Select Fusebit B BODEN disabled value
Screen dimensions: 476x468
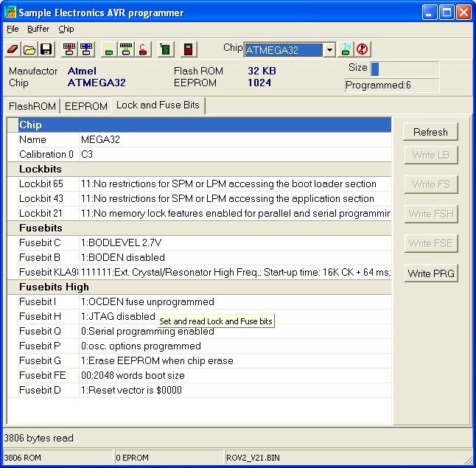point(235,257)
